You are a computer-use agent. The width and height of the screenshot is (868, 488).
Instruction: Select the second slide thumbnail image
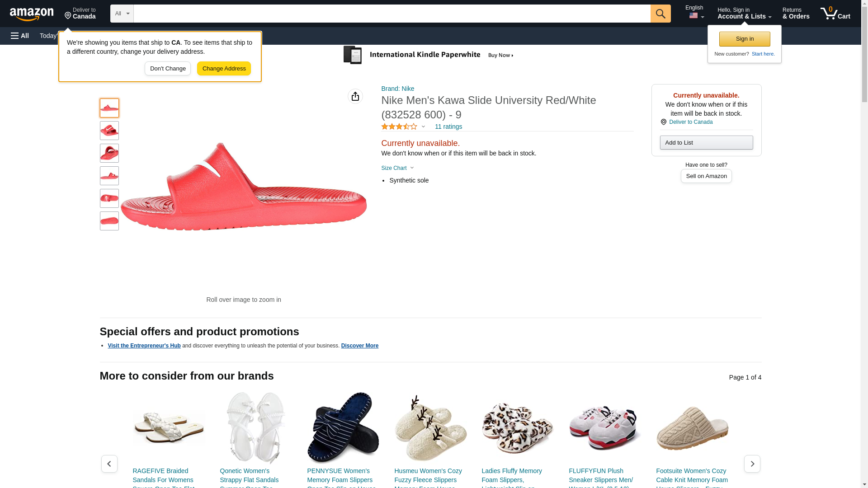(x=109, y=131)
